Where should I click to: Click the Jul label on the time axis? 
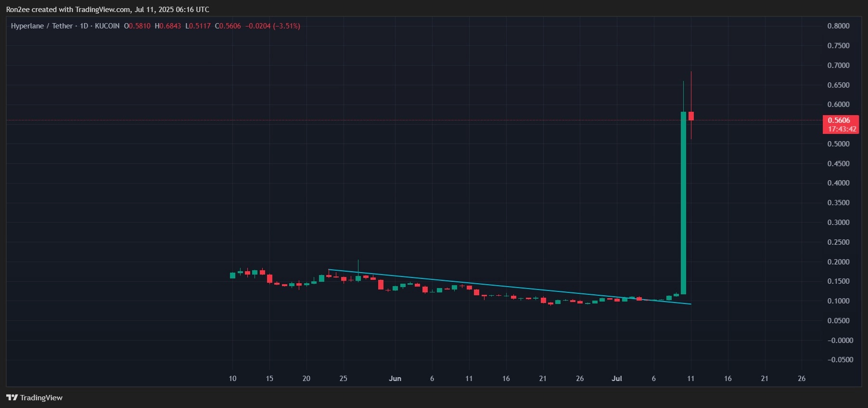pyautogui.click(x=616, y=379)
